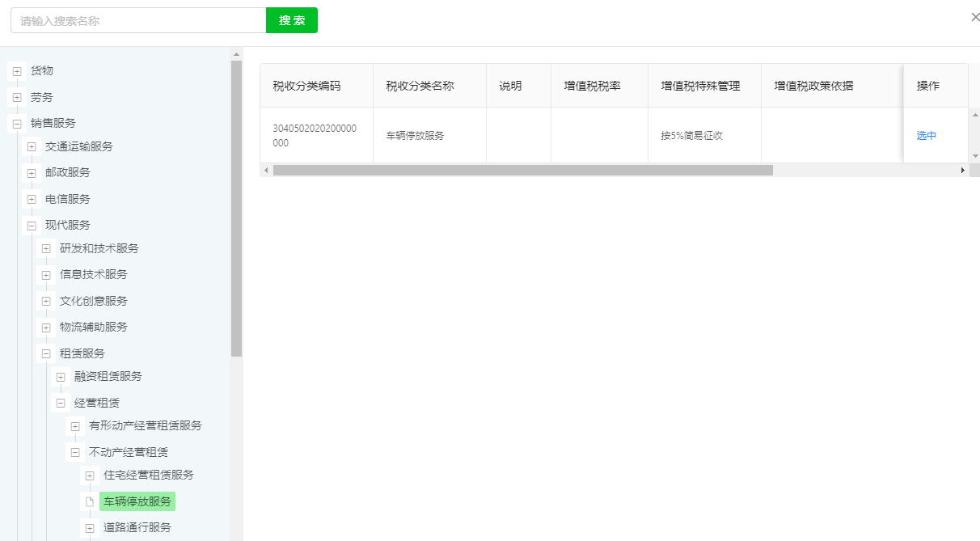The image size is (980, 541).
Task: Focus the search name input field
Action: [138, 20]
